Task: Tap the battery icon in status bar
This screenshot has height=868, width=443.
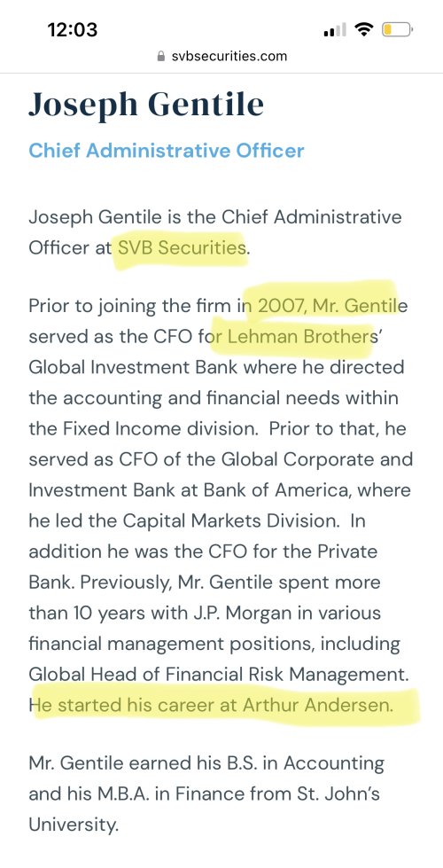Action: (x=397, y=28)
